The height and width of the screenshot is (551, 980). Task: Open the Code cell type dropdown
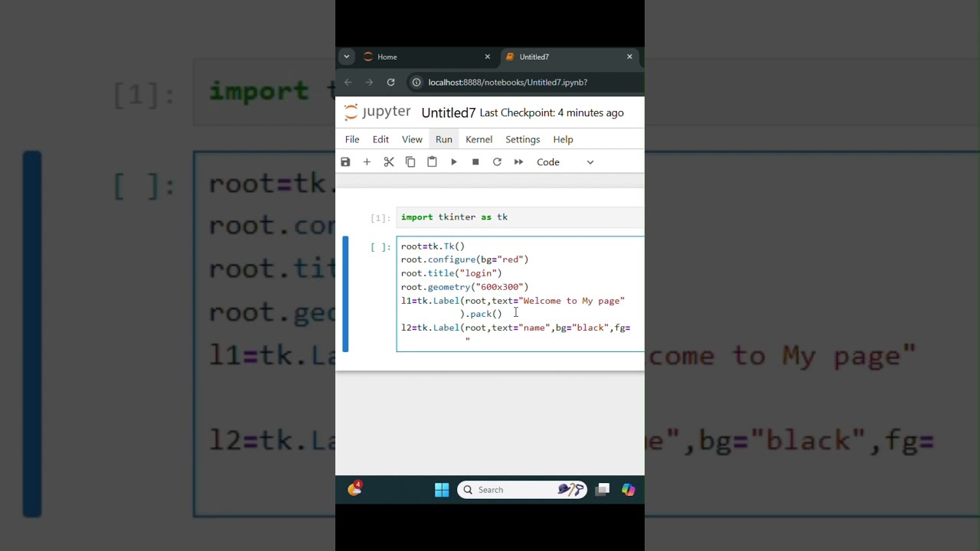coord(565,162)
